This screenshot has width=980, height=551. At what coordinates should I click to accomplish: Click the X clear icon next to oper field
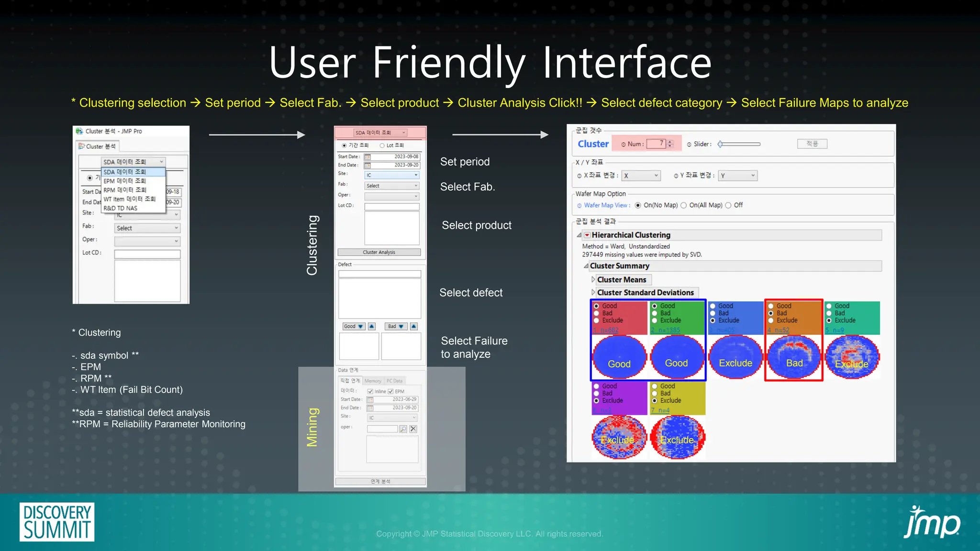[x=413, y=429]
